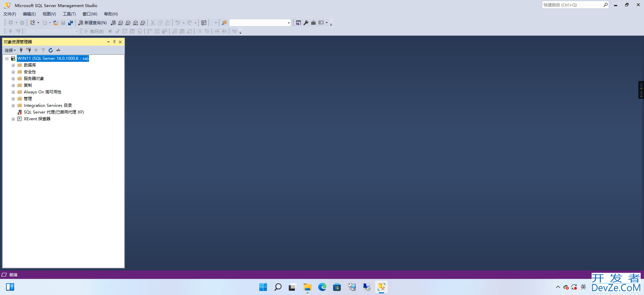The height and width of the screenshot is (295, 644).
Task: Click the MDX query icon
Action: 121,23
